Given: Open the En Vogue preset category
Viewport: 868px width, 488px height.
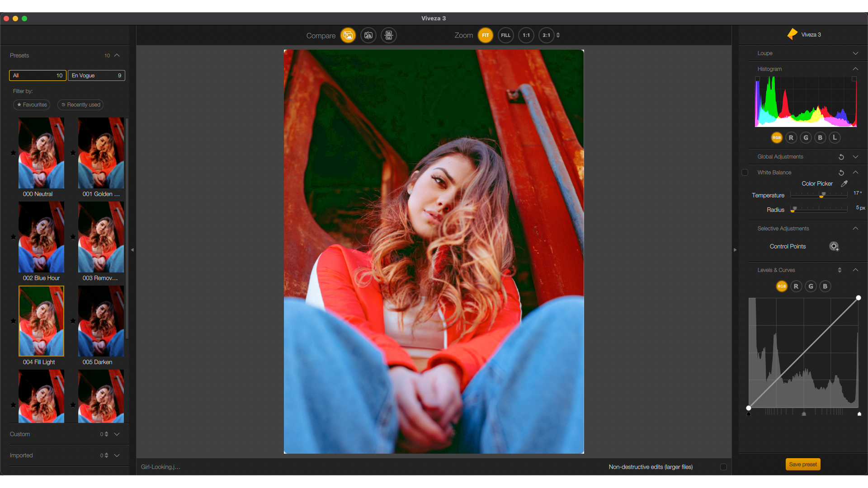Looking at the screenshot, I should pos(96,75).
